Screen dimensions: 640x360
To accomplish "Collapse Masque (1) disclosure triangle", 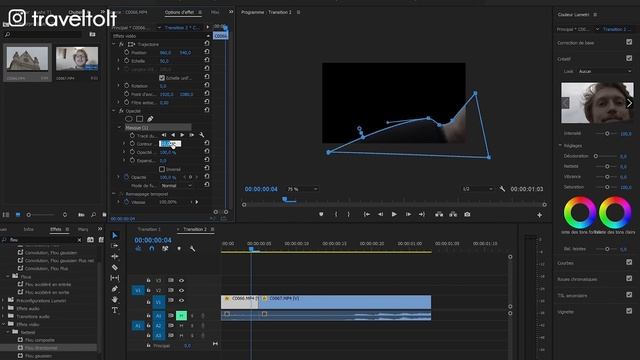I will point(120,127).
